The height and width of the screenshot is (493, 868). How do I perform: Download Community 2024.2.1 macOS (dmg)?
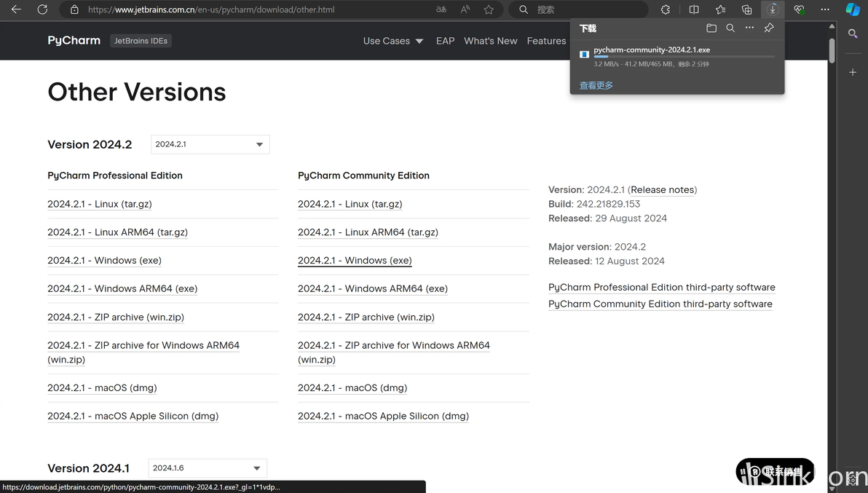352,388
